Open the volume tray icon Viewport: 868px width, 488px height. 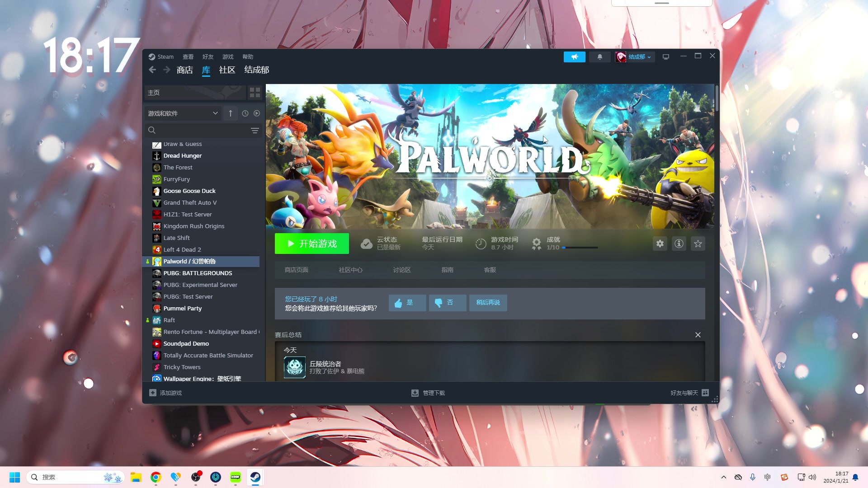(812, 477)
